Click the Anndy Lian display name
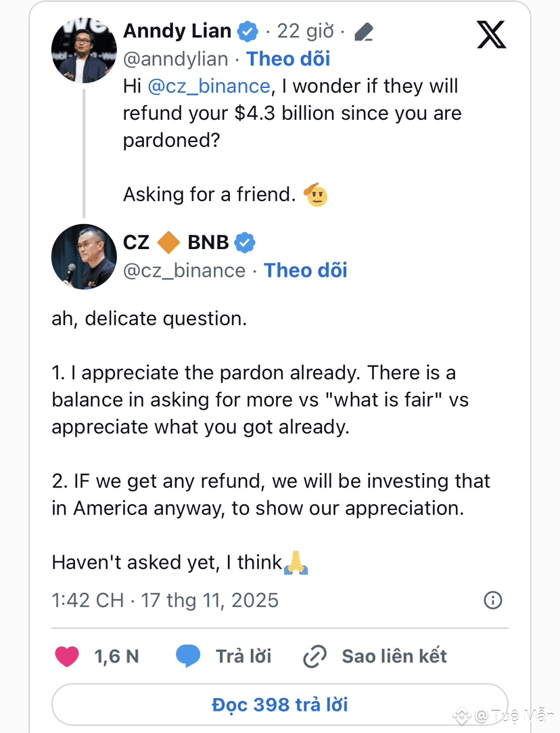Image resolution: width=560 pixels, height=733 pixels. (x=177, y=30)
